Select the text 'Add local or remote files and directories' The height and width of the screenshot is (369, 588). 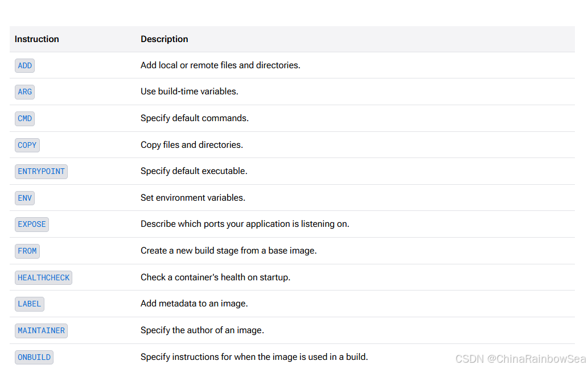pyautogui.click(x=220, y=65)
